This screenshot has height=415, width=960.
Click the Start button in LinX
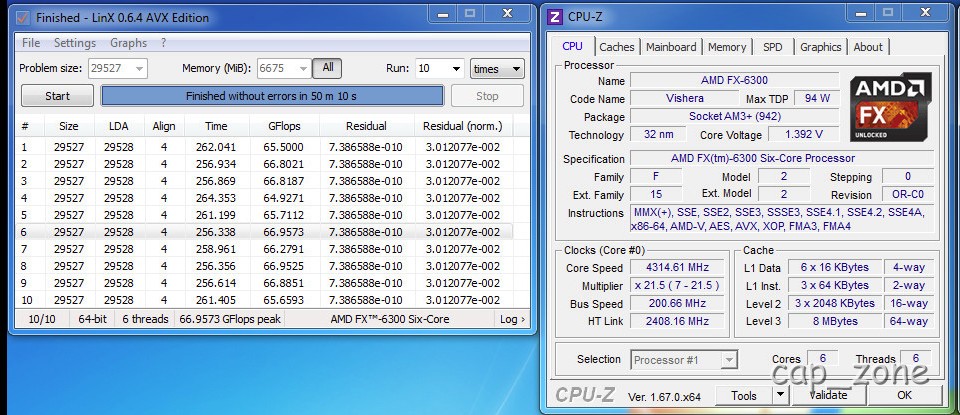[58, 96]
